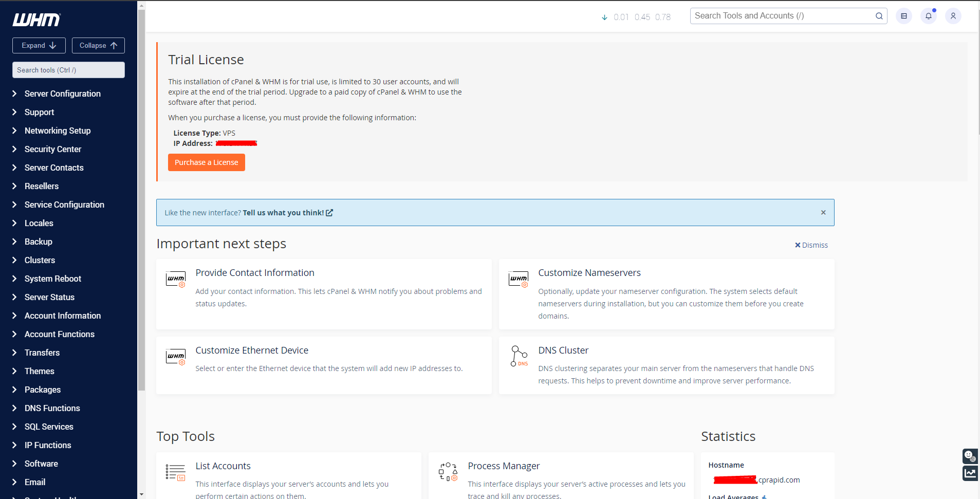980x499 pixels.
Task: Click the Collapse button
Action: [98, 45]
